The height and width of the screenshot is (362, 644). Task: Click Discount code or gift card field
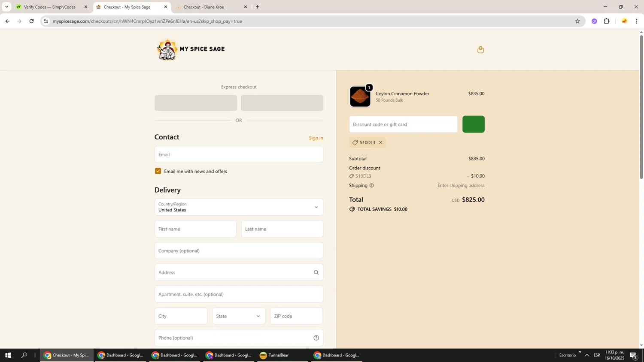click(403, 124)
